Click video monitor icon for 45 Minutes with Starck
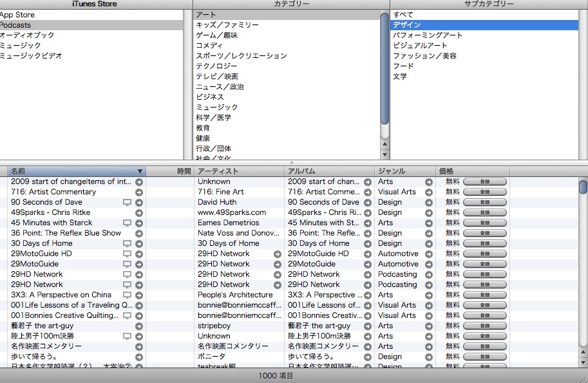588x383 pixels. tap(127, 223)
